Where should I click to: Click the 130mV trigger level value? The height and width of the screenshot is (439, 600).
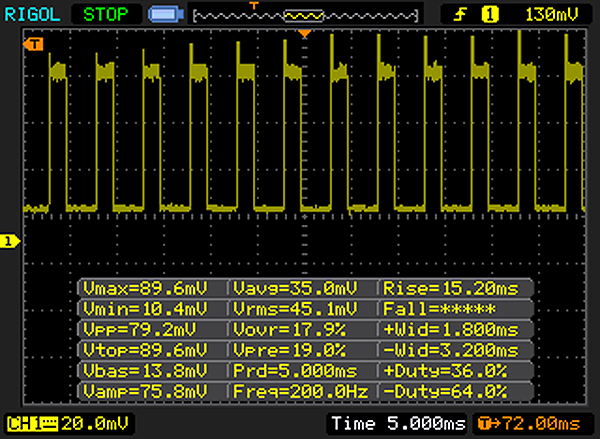click(551, 15)
